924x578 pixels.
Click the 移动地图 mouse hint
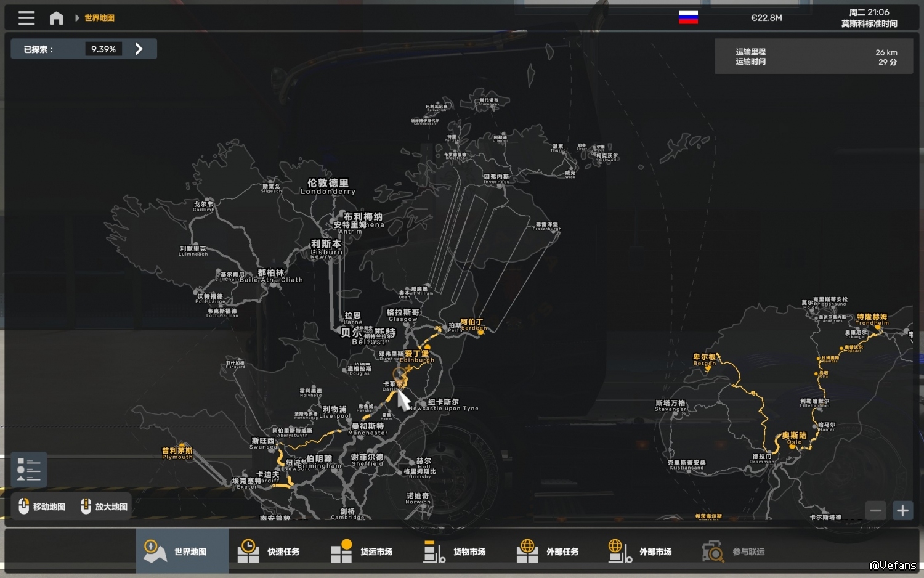coord(42,507)
